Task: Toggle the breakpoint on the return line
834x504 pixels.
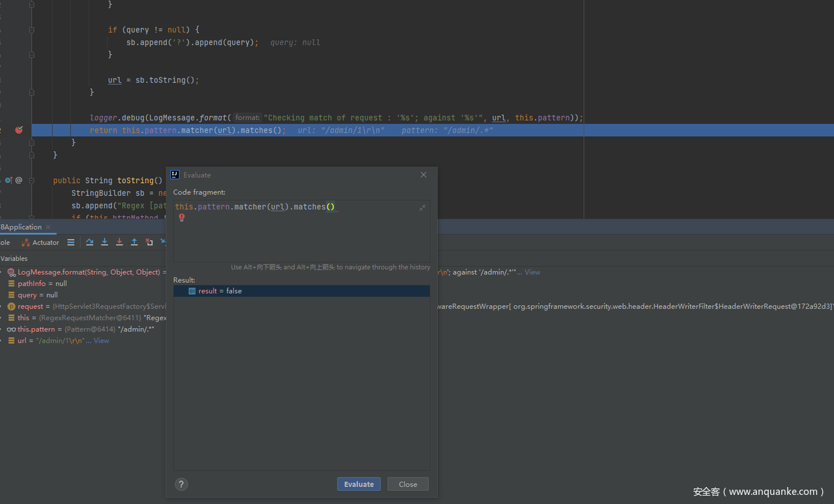Action: click(19, 130)
